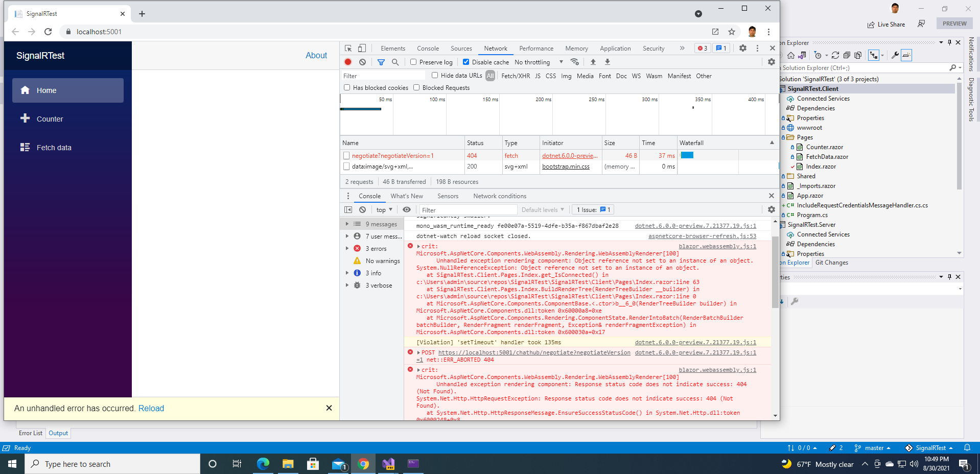The width and height of the screenshot is (980, 474).
Task: Expand the 3 errors group in the console sidebar
Action: pyautogui.click(x=347, y=249)
